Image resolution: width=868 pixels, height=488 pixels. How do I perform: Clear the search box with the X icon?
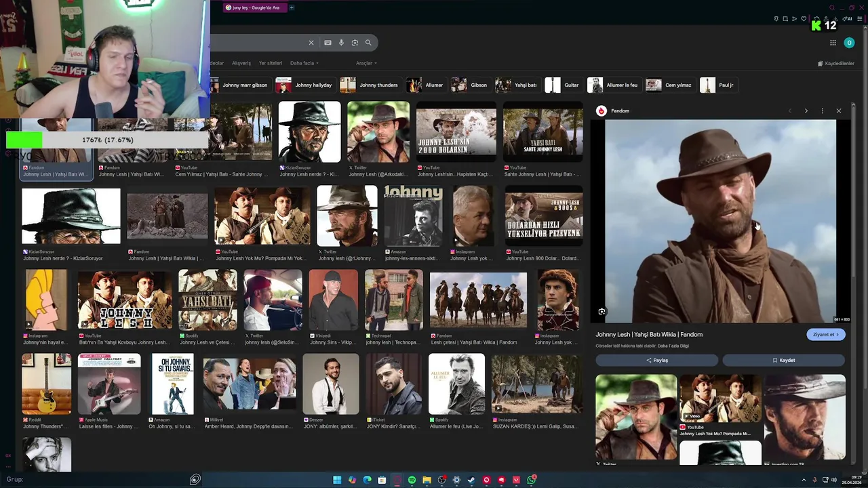[311, 43]
